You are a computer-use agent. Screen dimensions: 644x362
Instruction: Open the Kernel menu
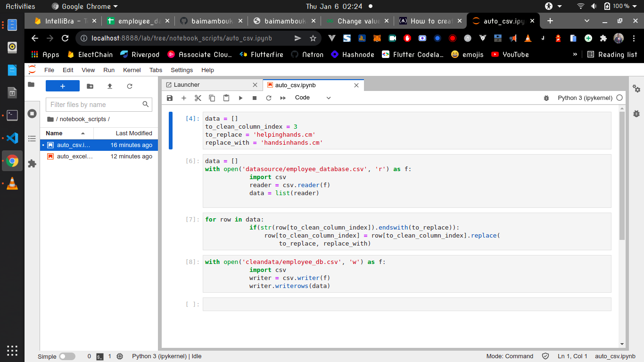click(x=132, y=70)
